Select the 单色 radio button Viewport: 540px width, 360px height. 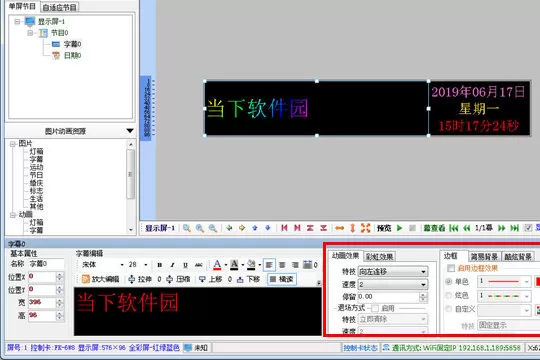[x=448, y=281]
